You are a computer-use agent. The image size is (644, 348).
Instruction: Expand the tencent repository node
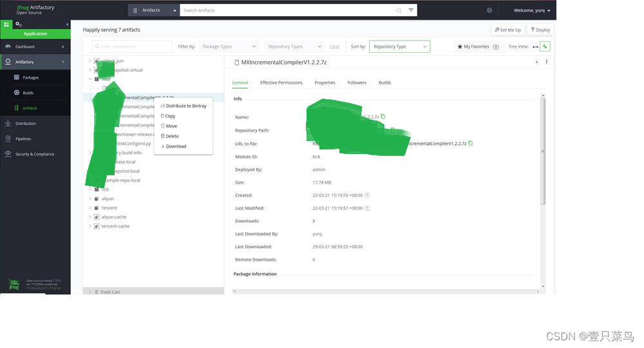[x=90, y=208]
